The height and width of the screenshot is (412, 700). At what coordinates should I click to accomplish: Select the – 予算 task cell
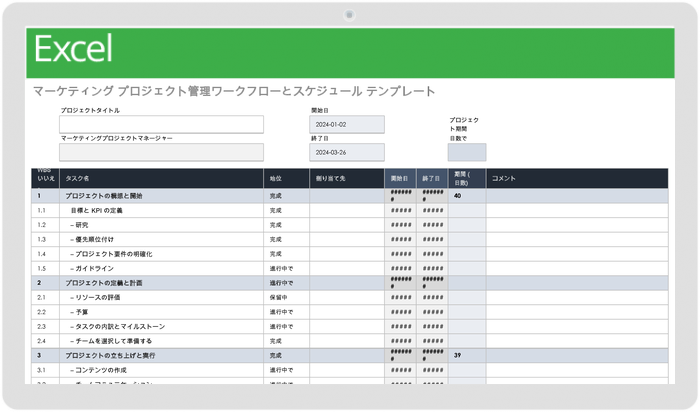pyautogui.click(x=161, y=312)
